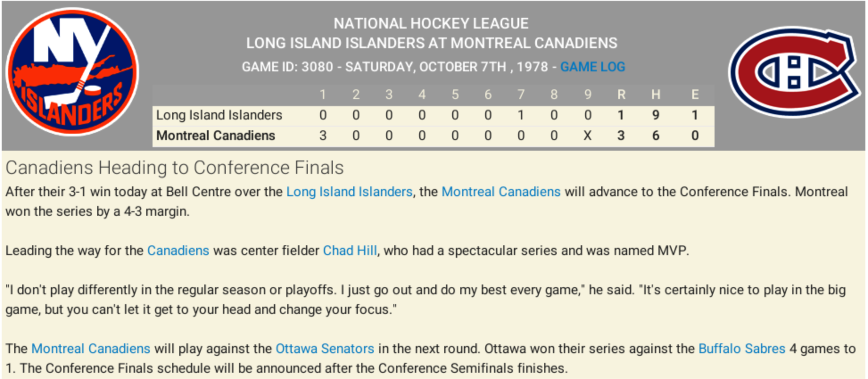Click the E column header in box score
This screenshot has width=868, height=379.
pos(694,95)
